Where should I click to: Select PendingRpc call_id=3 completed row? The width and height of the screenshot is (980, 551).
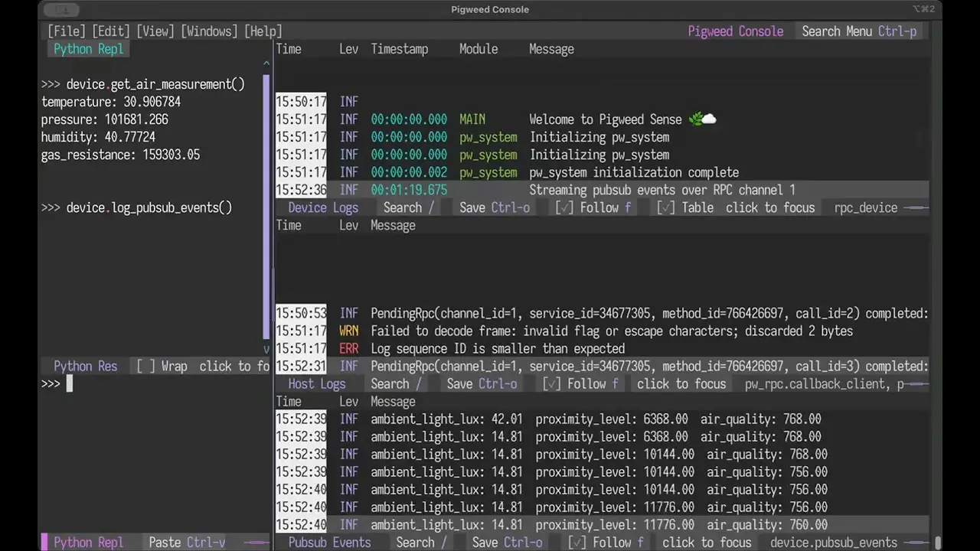(602, 367)
